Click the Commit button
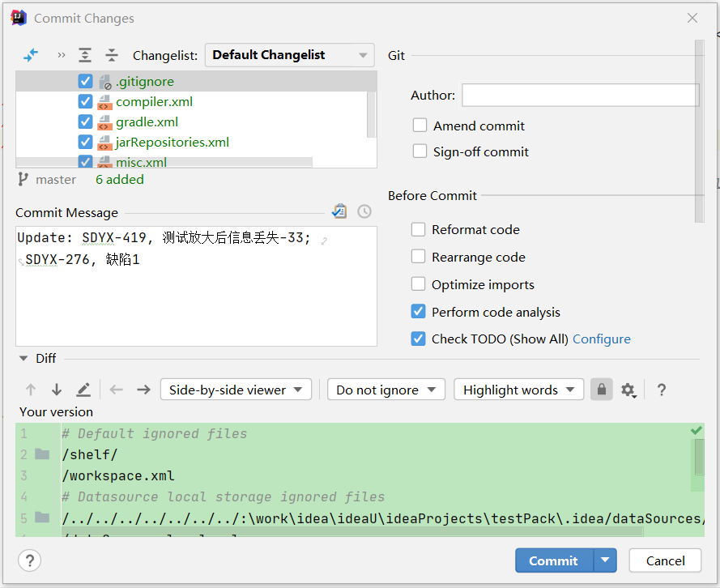Image resolution: width=720 pixels, height=588 pixels. 554,560
